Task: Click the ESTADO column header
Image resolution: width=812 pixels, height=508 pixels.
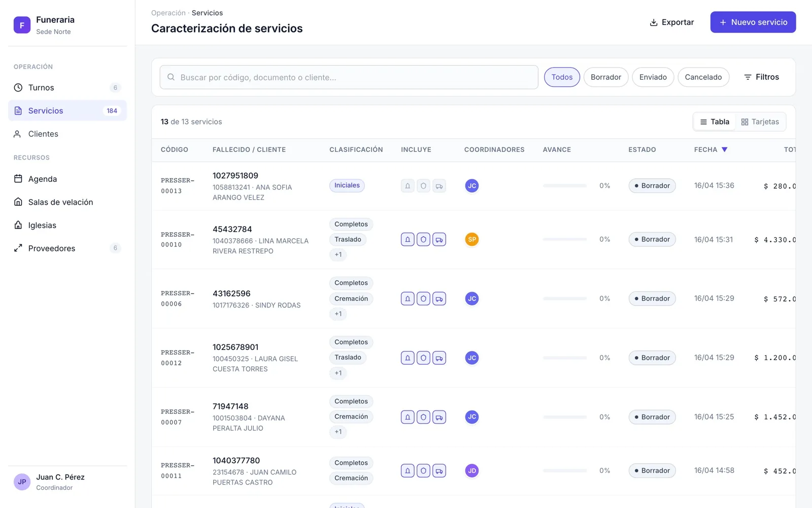Action: 642,150
